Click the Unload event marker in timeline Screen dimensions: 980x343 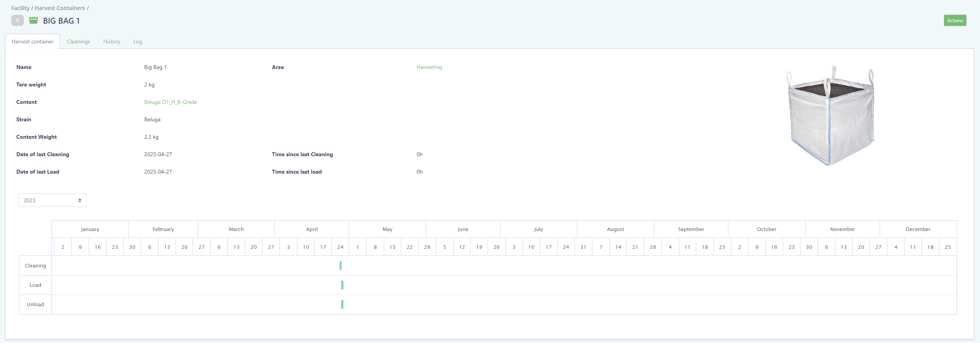tap(342, 304)
